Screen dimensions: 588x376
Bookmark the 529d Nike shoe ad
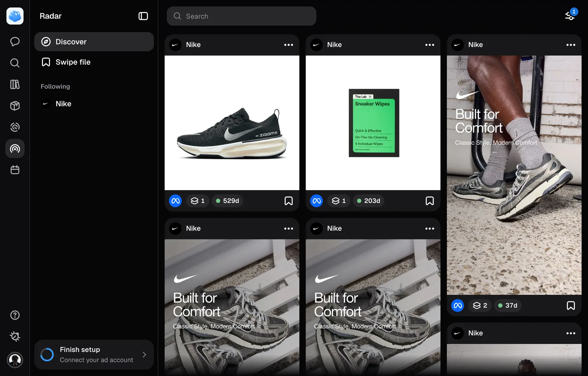tap(288, 201)
